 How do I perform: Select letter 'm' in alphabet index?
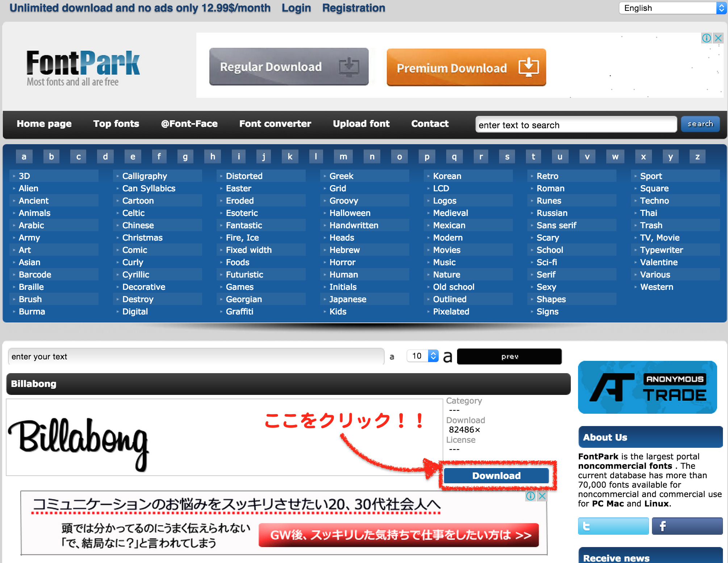[343, 157]
